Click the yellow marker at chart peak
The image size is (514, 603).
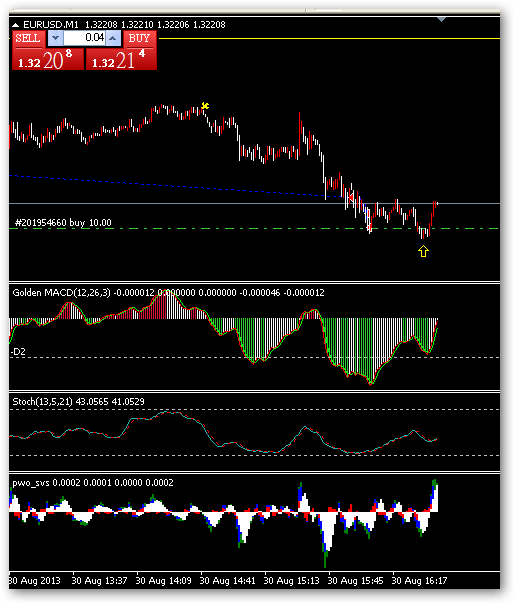[205, 105]
